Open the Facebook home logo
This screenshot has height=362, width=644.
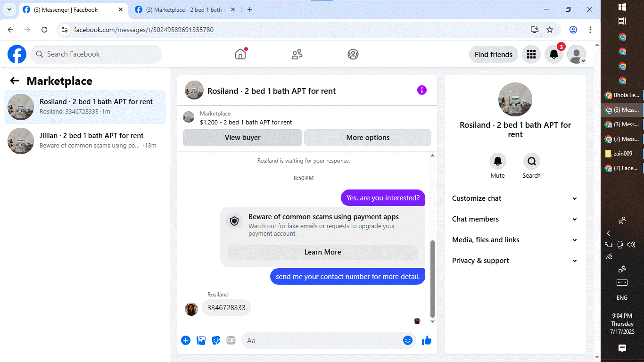17,54
